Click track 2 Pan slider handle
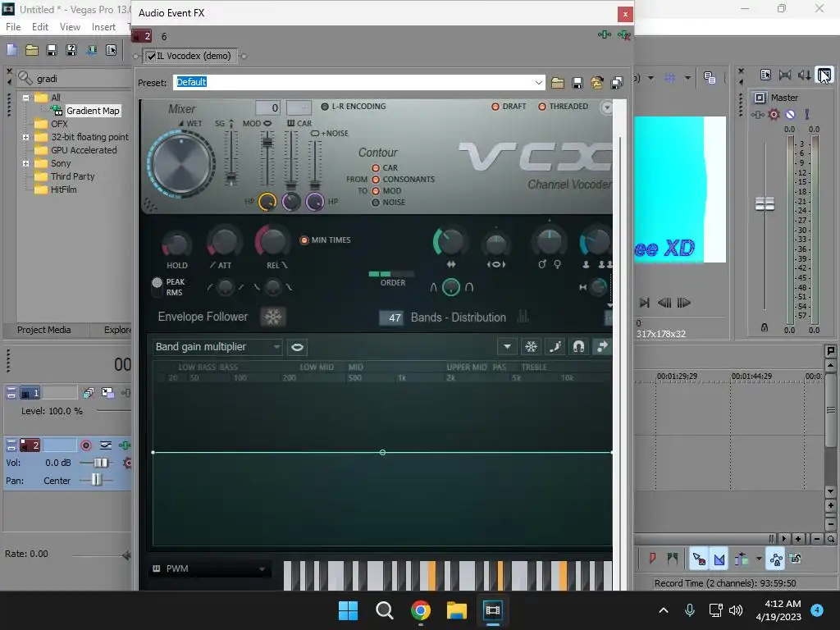This screenshot has width=840, height=630. 96,479
